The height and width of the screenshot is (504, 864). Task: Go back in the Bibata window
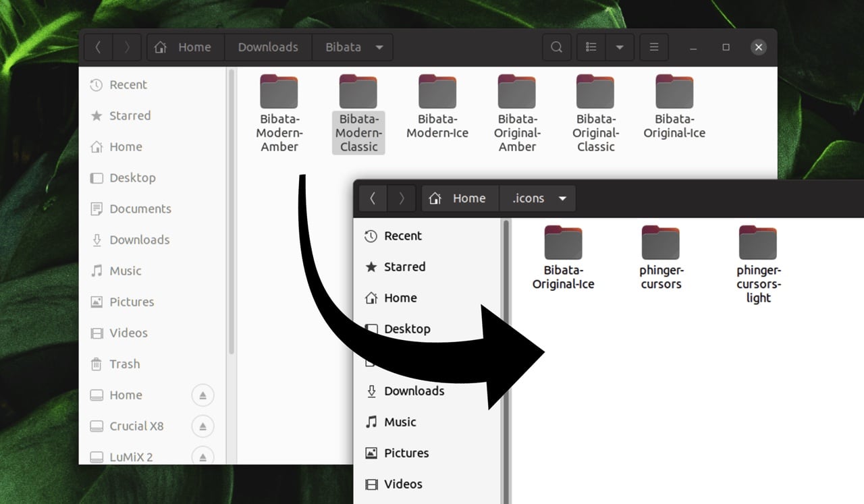[99, 47]
